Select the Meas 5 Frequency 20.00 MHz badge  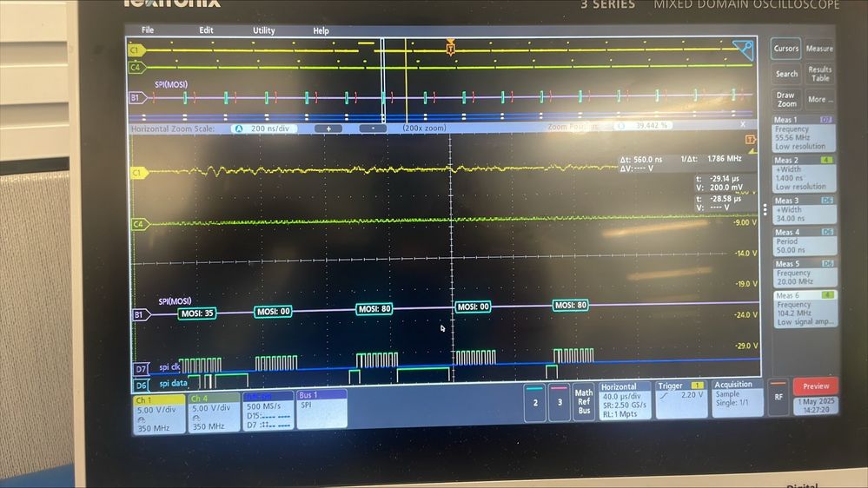click(x=804, y=273)
